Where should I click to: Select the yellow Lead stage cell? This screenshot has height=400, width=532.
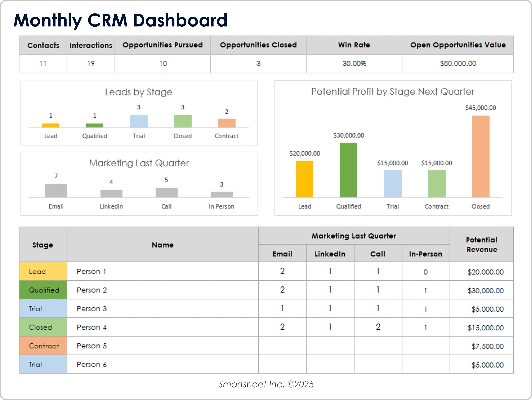pyautogui.click(x=43, y=272)
